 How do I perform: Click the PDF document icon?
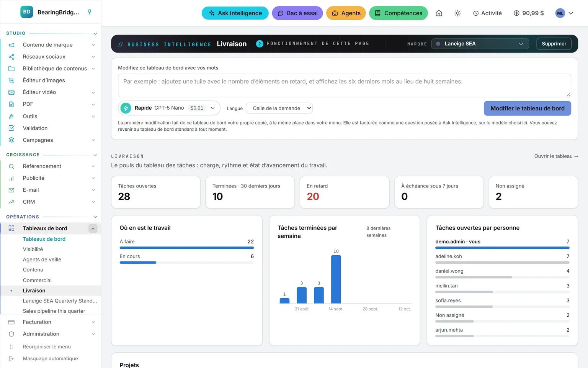[x=11, y=104]
